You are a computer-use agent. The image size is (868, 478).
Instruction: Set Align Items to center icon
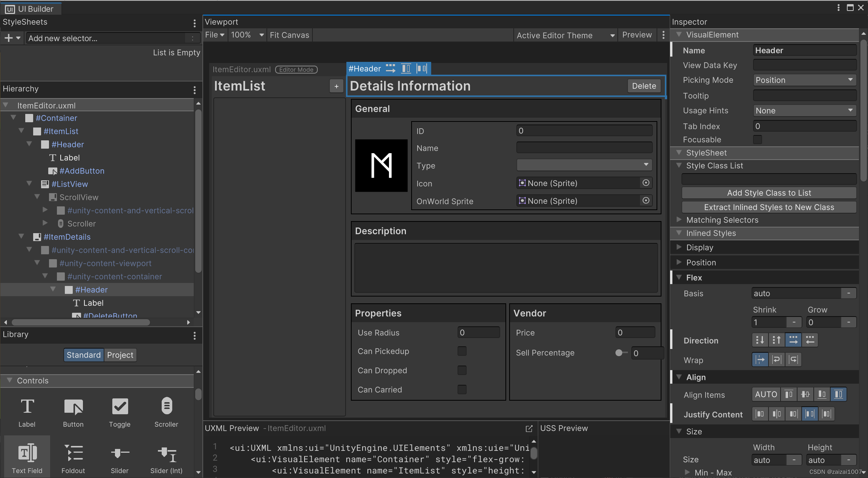pos(805,395)
